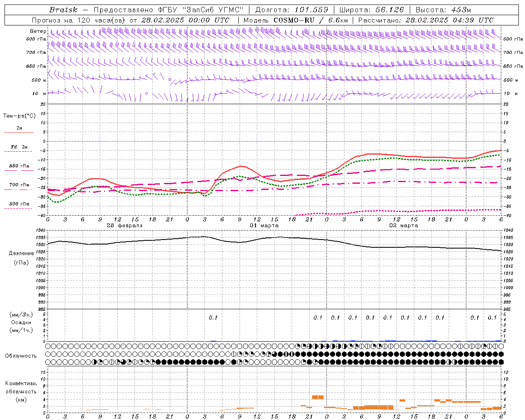Click the latitude value "Широта: 56.126"
Screen dimensions: 525x420
point(372,10)
